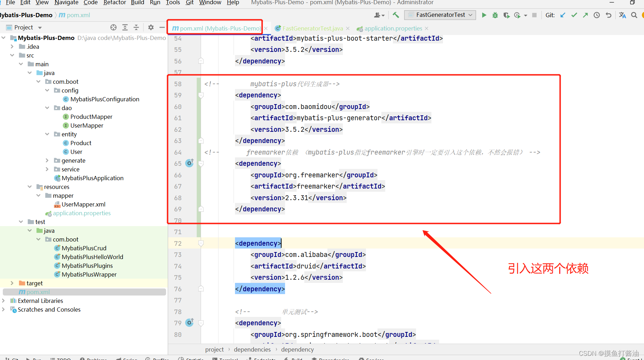Open Project panel settings gear
The image size is (644, 360).
(151, 27)
